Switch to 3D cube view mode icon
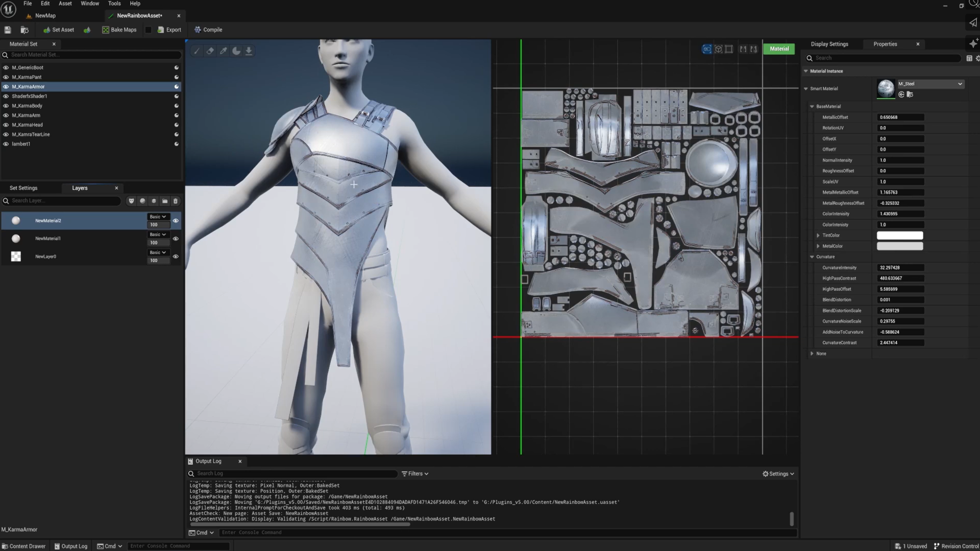 tap(718, 49)
